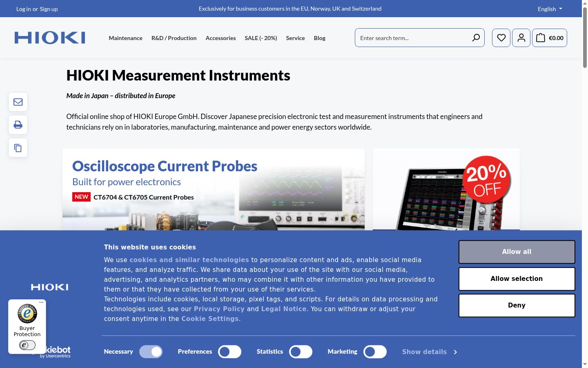Click the HIOKI logo in the header
The height and width of the screenshot is (368, 588).
coord(50,38)
